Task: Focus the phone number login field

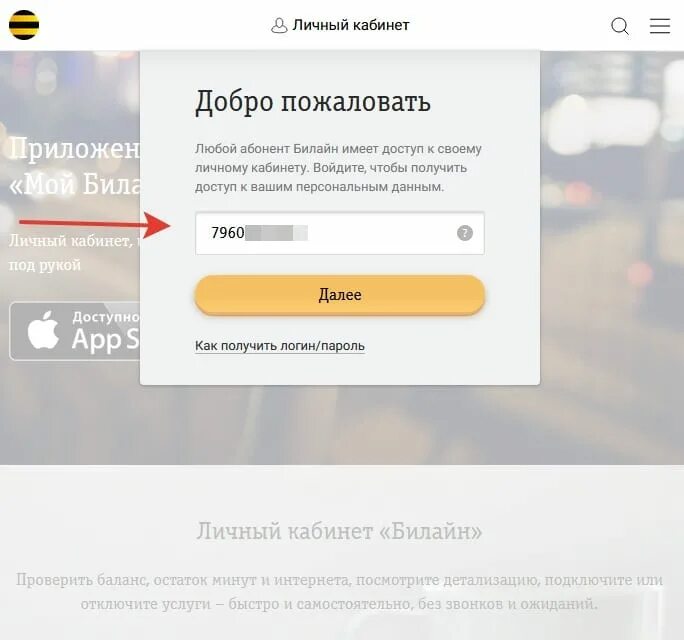Action: point(340,233)
